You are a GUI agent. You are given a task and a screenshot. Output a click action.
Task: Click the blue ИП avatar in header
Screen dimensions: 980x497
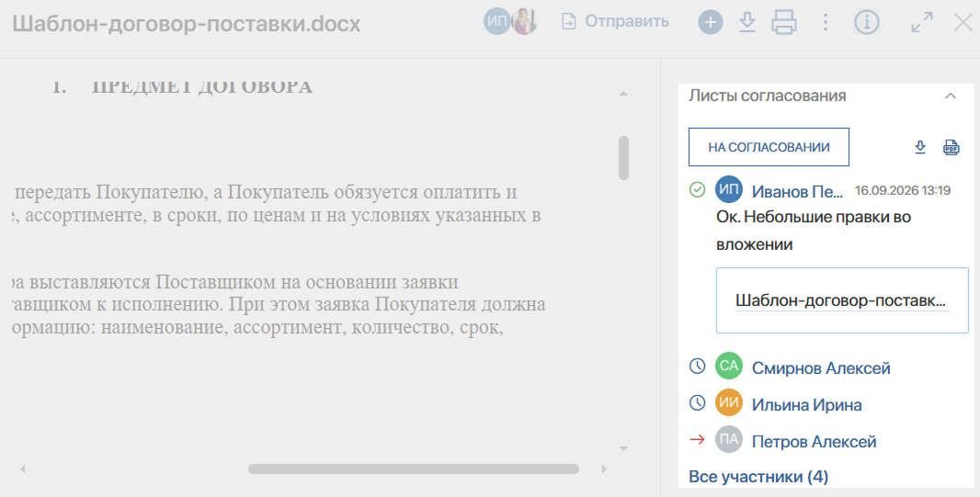coord(496,22)
